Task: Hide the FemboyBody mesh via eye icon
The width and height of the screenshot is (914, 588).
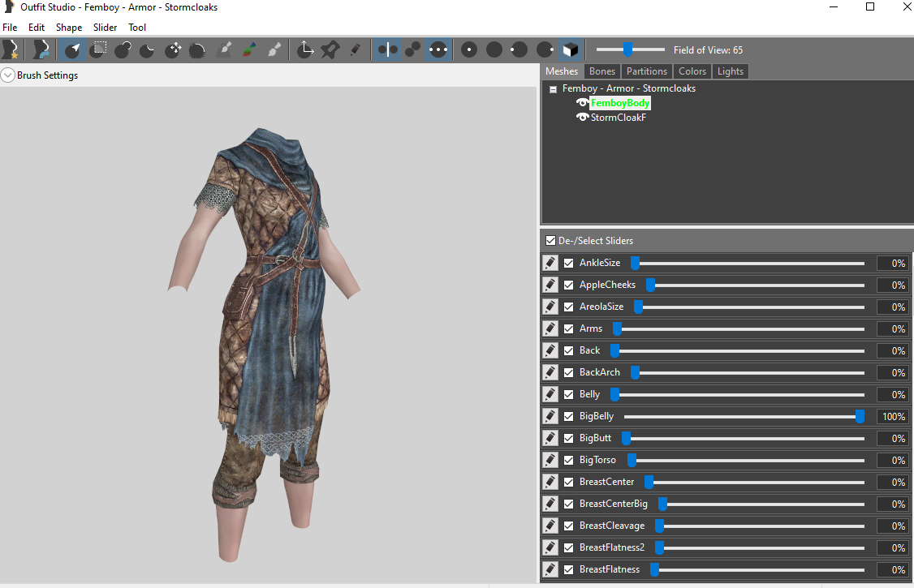Action: click(582, 103)
